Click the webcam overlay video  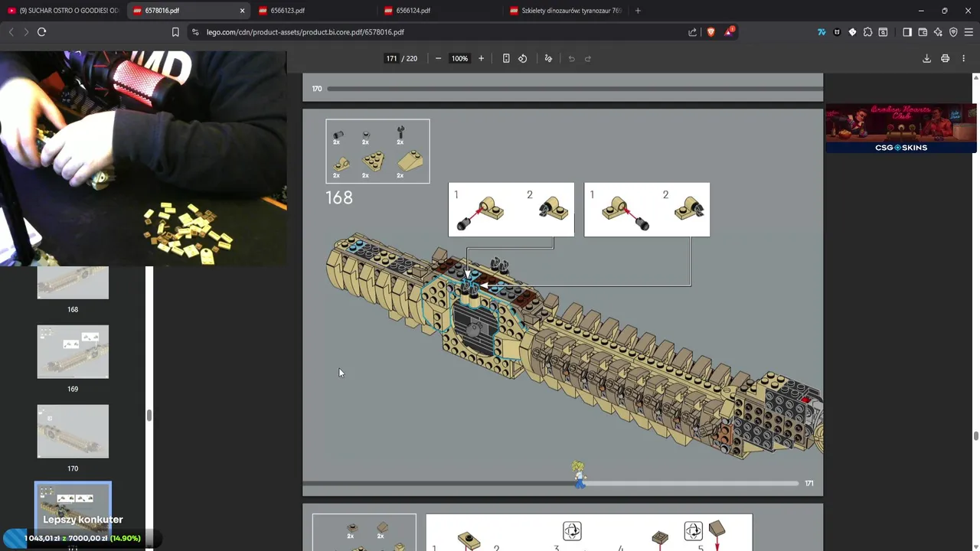point(143,158)
